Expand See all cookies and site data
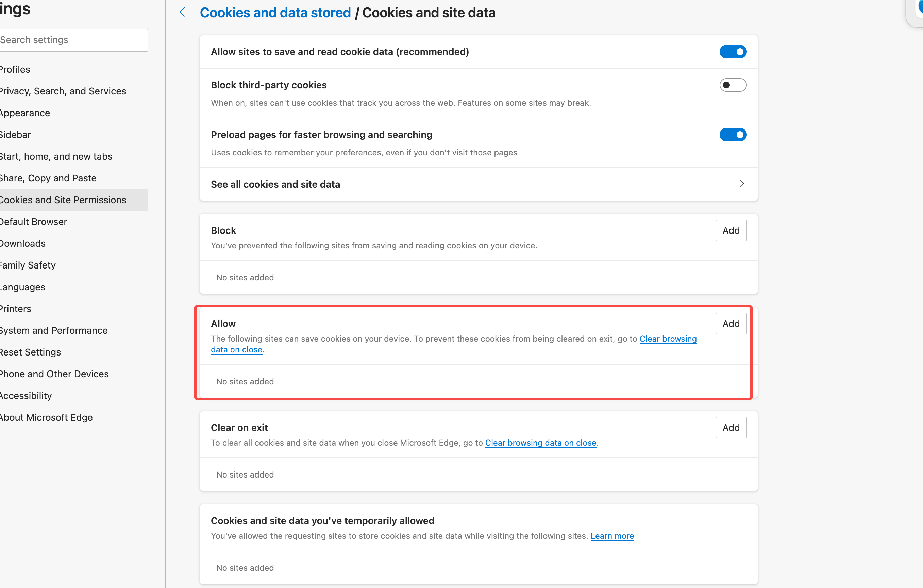 [741, 184]
